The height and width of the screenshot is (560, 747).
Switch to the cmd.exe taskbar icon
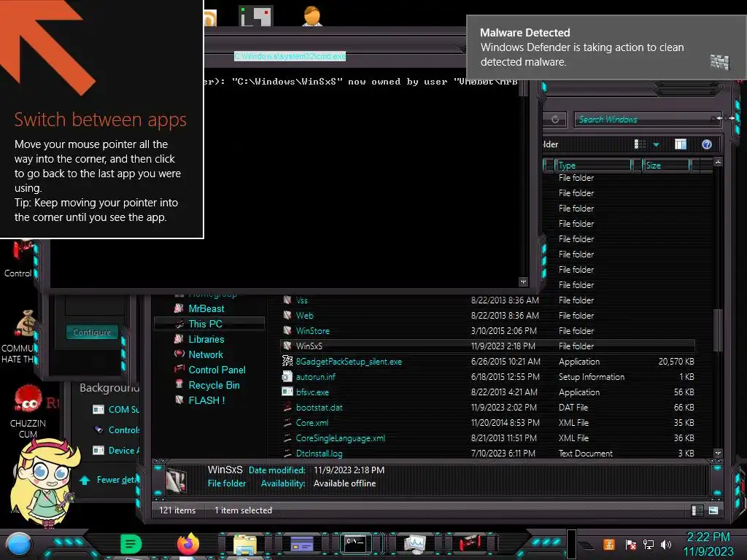point(355,543)
